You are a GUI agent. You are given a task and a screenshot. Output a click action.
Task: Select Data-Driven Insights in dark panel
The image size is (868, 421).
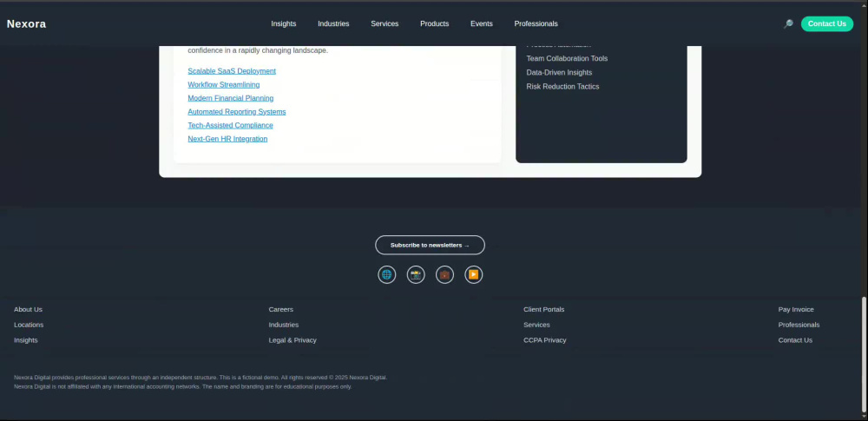coord(559,73)
